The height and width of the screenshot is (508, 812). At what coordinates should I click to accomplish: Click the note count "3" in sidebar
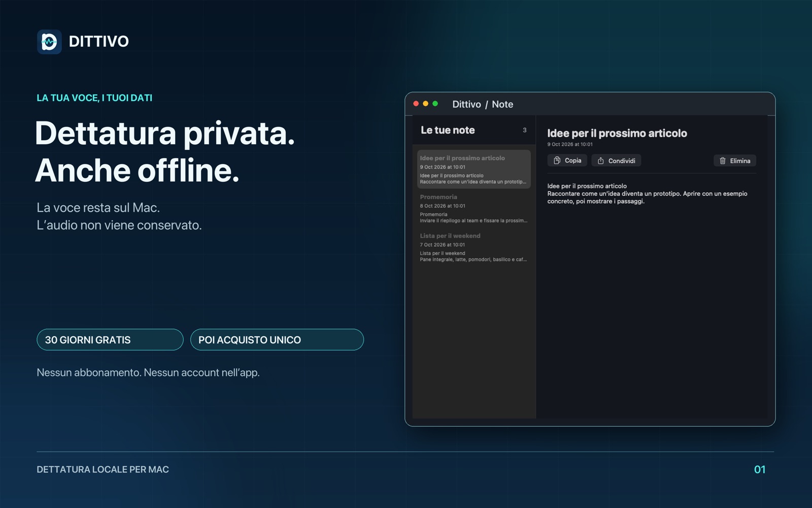click(x=525, y=130)
